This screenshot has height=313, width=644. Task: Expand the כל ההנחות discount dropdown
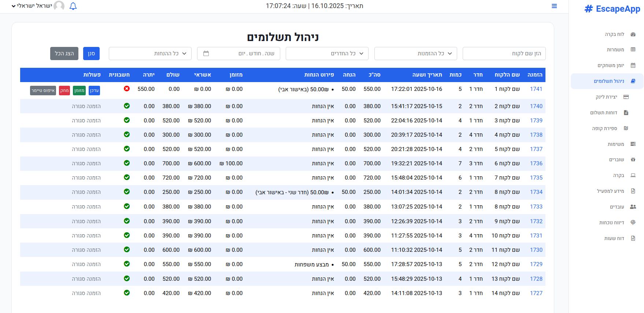coord(150,54)
